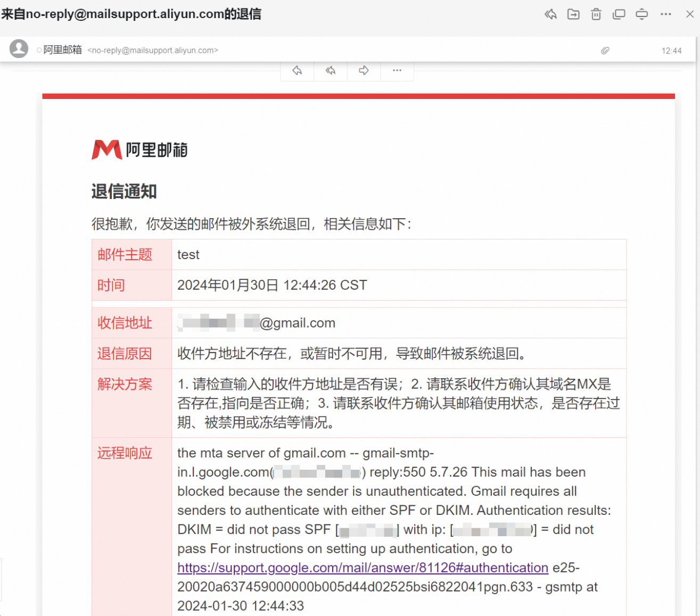Image resolution: width=700 pixels, height=616 pixels.
Task: Reply using the floating toolbar reply arrow
Action: pos(297,70)
